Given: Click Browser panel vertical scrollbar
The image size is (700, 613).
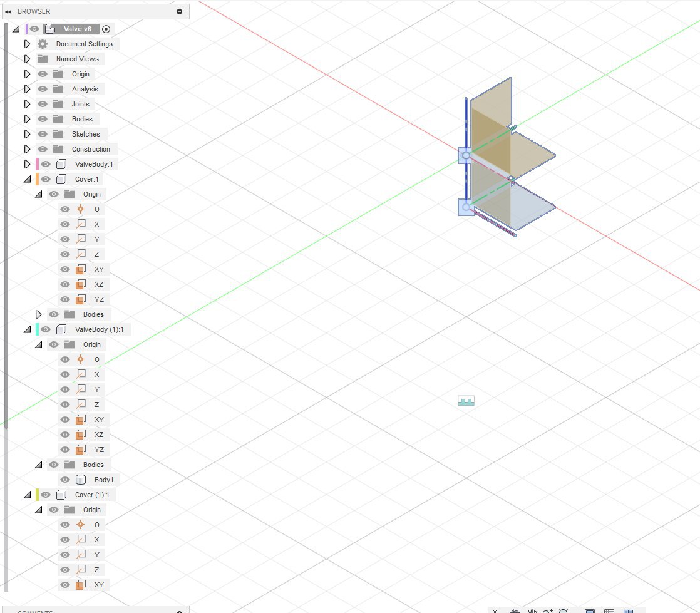Looking at the screenshot, I should tap(6, 225).
